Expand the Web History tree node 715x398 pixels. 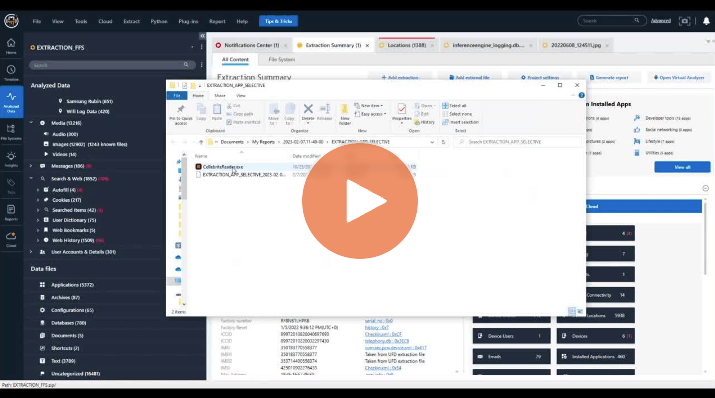[38, 240]
